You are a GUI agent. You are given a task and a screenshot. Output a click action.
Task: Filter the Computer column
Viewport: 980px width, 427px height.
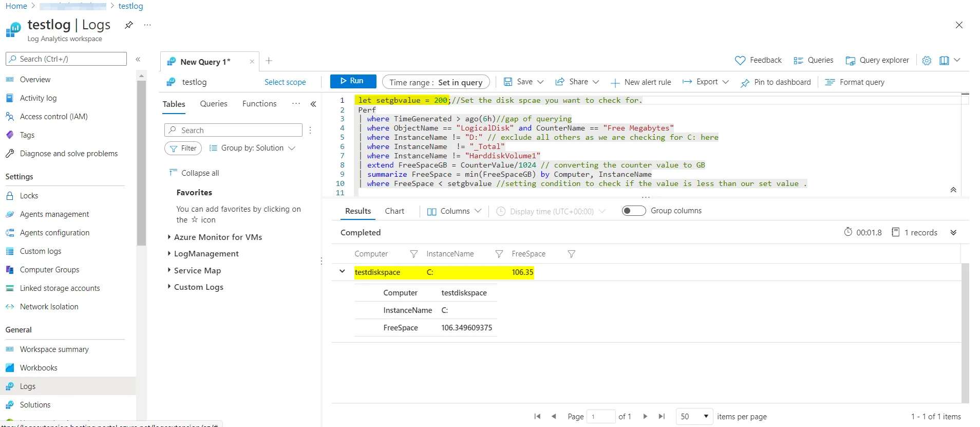[x=413, y=254]
